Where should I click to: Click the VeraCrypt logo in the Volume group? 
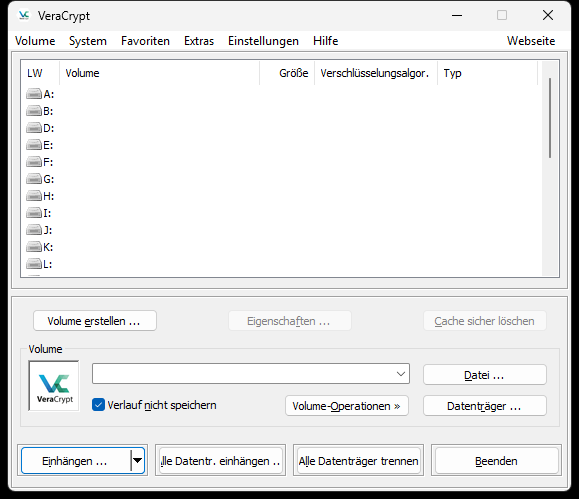(x=54, y=386)
